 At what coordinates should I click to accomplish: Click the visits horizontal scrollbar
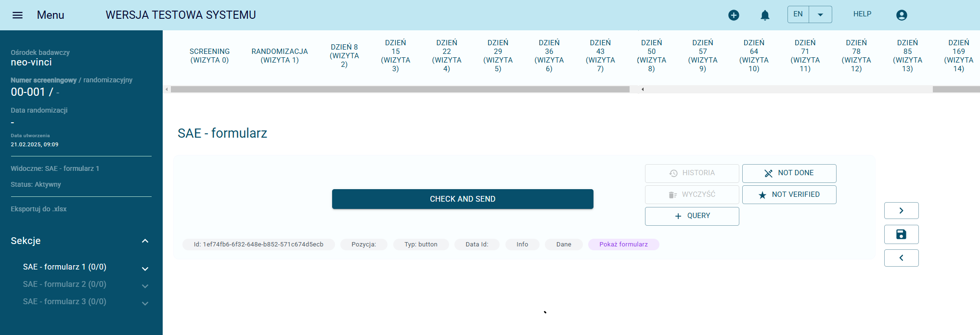tap(400, 89)
